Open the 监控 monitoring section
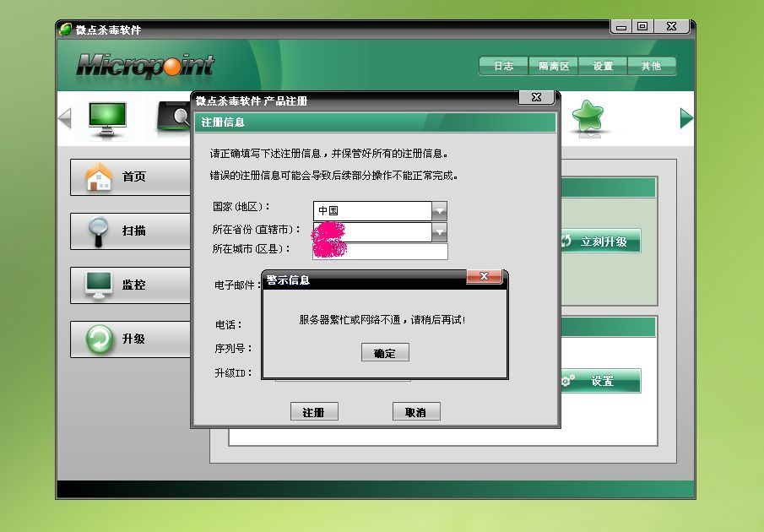 131,285
